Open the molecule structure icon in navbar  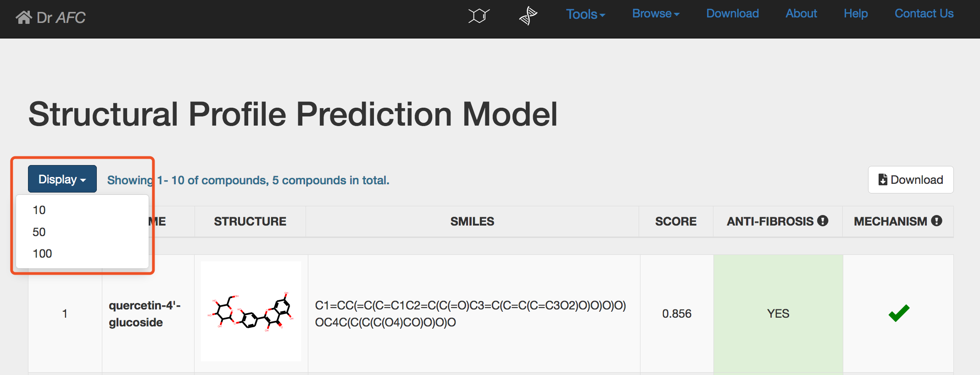click(479, 16)
